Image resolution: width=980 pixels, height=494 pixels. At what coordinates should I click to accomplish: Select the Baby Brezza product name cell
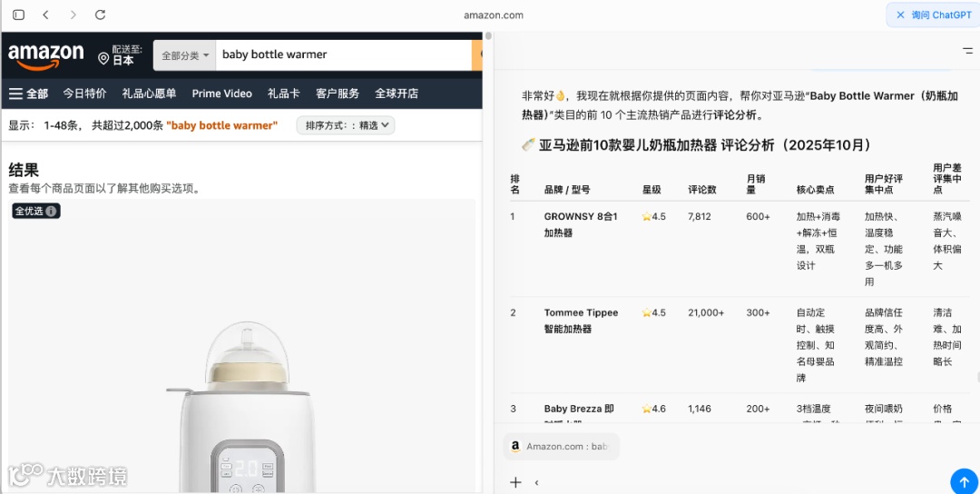579,415
